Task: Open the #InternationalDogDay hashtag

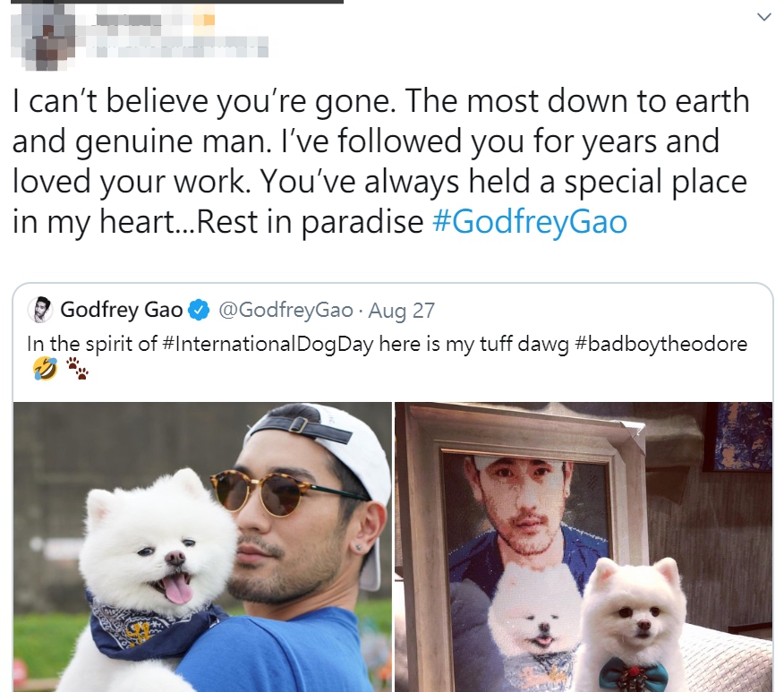Action: click(268, 344)
